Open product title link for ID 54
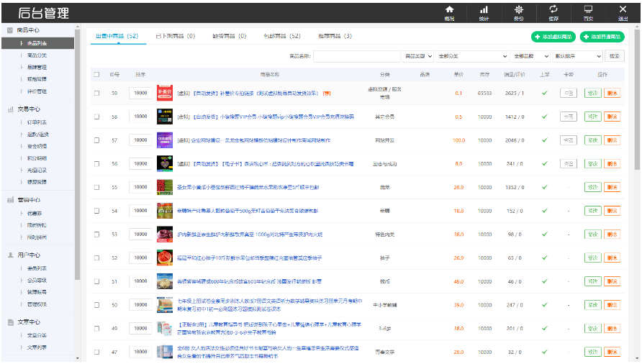642x364 pixels. click(x=248, y=211)
